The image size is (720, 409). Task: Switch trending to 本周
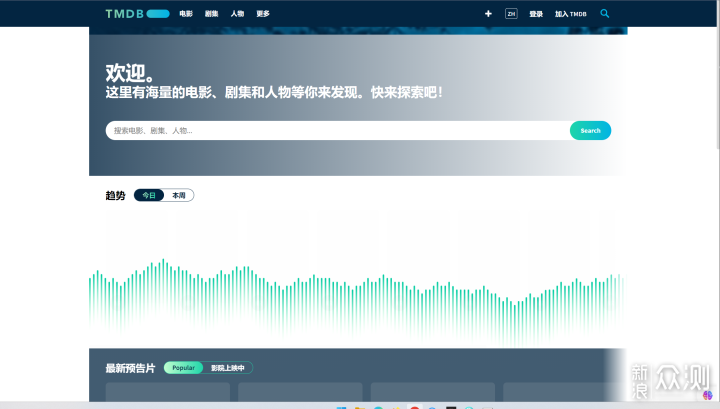(x=179, y=195)
